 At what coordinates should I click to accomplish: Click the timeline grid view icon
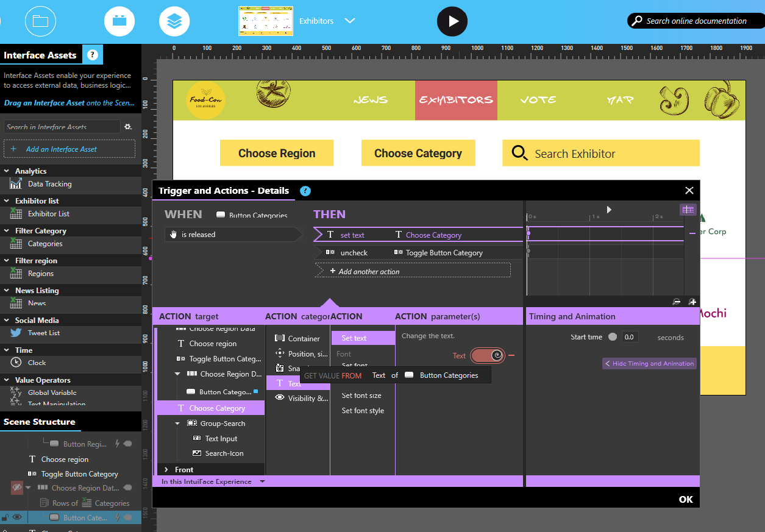(688, 210)
